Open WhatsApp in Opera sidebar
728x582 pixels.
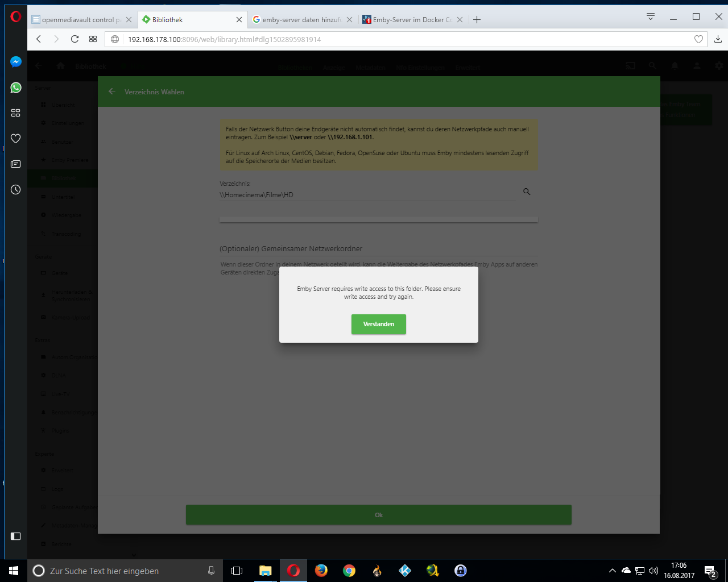(x=16, y=88)
